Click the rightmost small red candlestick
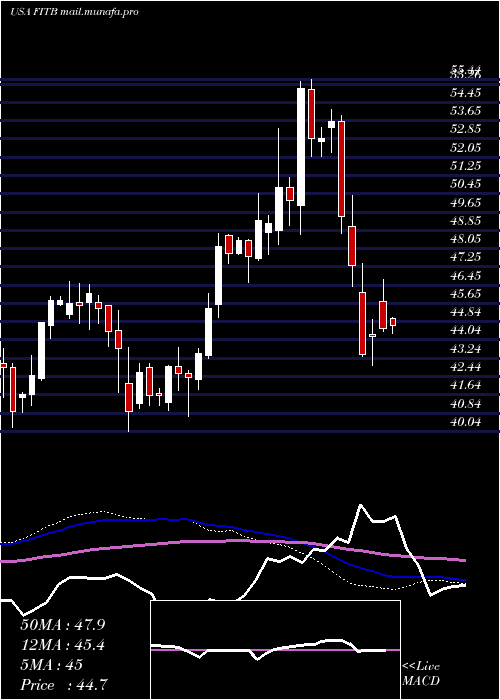The image size is (500, 700). click(x=393, y=322)
